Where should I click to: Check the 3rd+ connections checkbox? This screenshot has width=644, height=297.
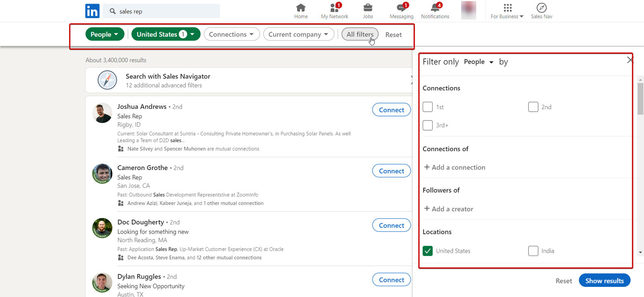pyautogui.click(x=428, y=125)
